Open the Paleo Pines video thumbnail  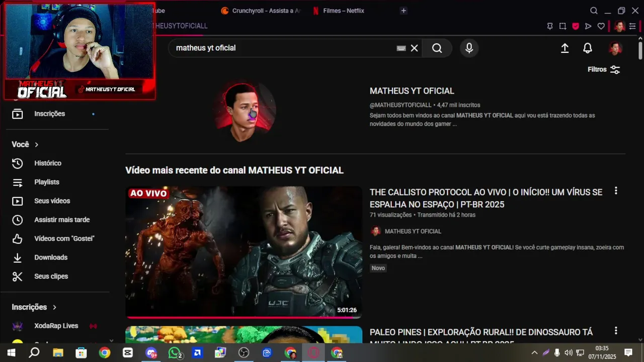coord(244,335)
